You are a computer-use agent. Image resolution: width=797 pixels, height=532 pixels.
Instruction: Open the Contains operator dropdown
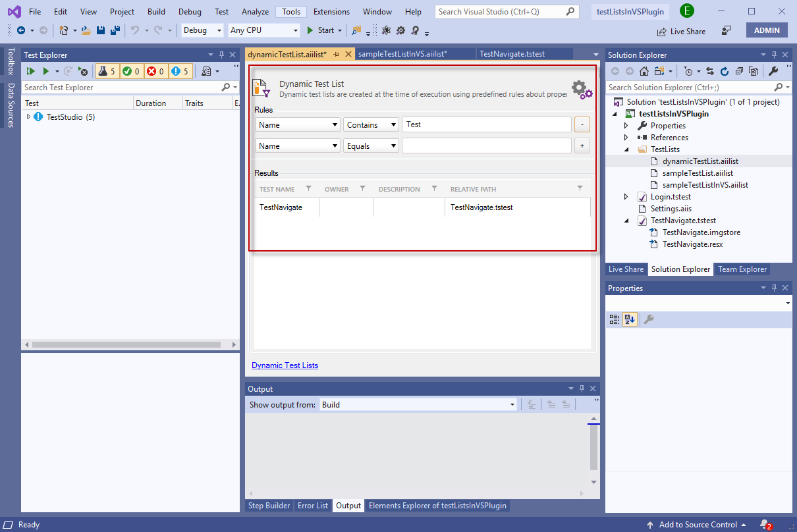pyautogui.click(x=371, y=124)
